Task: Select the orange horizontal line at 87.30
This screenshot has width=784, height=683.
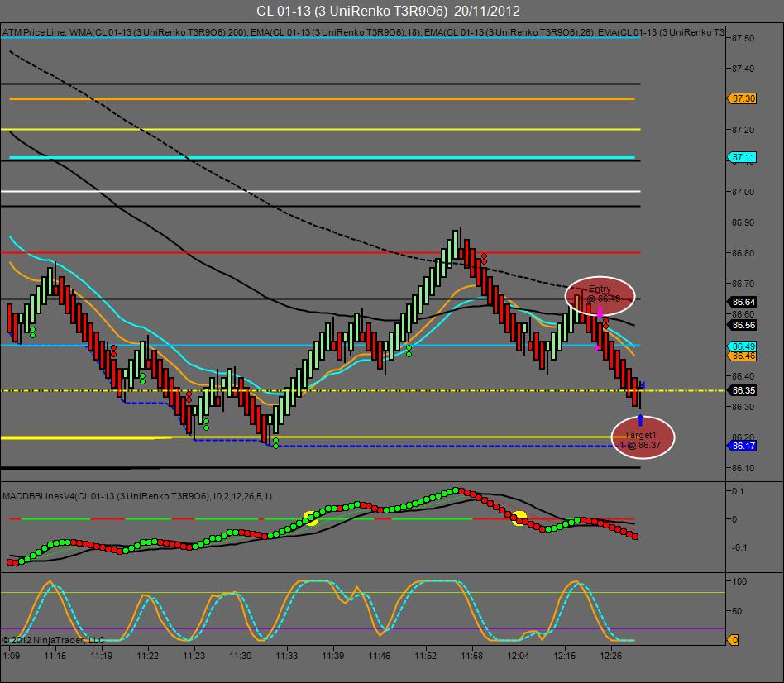Action: pyautogui.click(x=322, y=99)
